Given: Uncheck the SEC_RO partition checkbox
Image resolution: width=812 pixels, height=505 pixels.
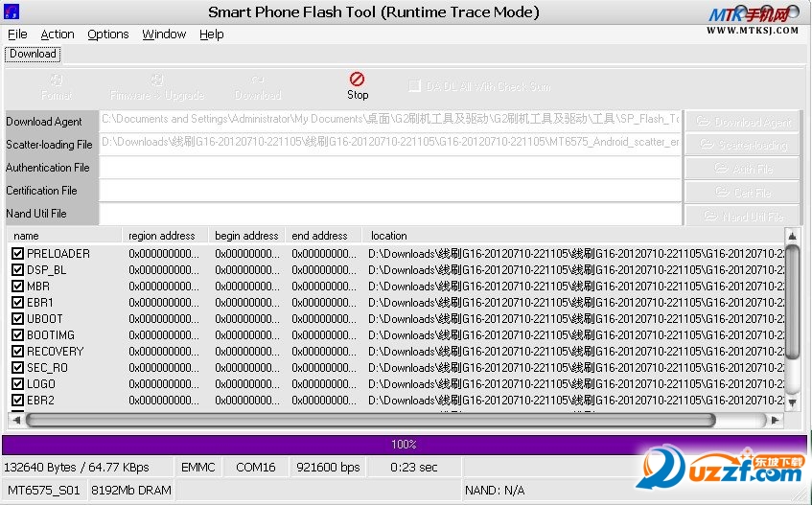Looking at the screenshot, I should [17, 368].
